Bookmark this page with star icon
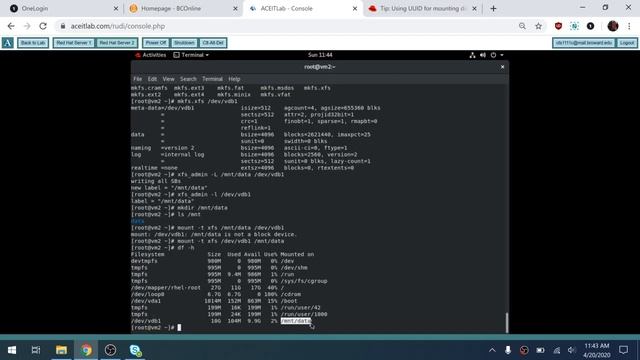Viewport: 640px width, 360px height. [538, 26]
